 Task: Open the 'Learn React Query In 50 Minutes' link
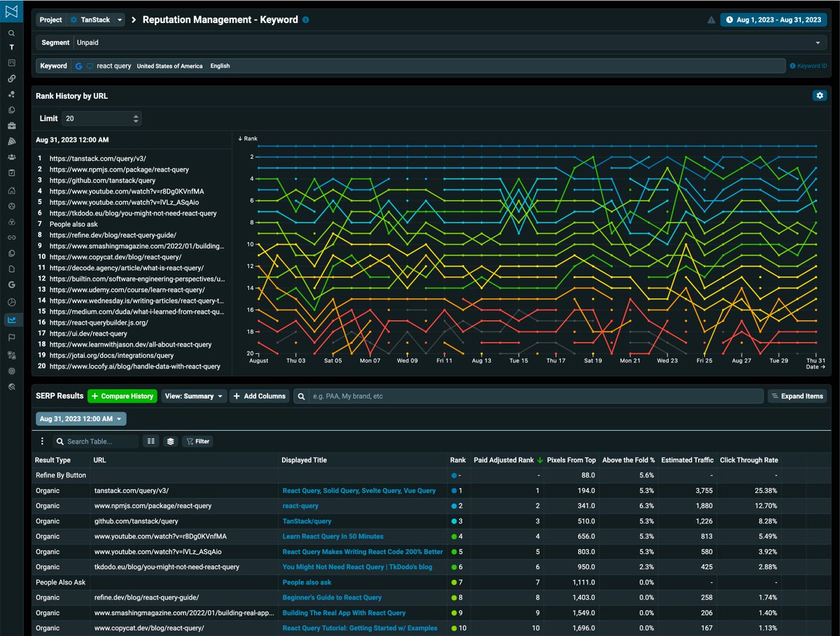(x=332, y=537)
